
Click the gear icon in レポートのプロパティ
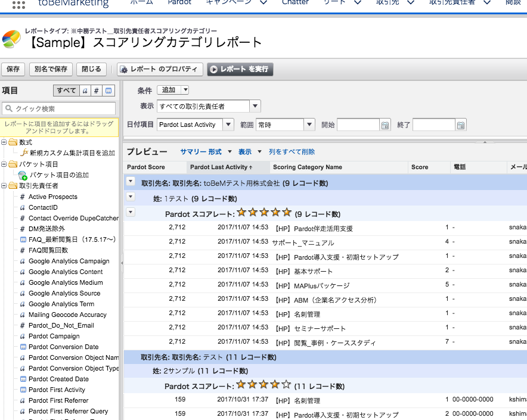pos(123,70)
